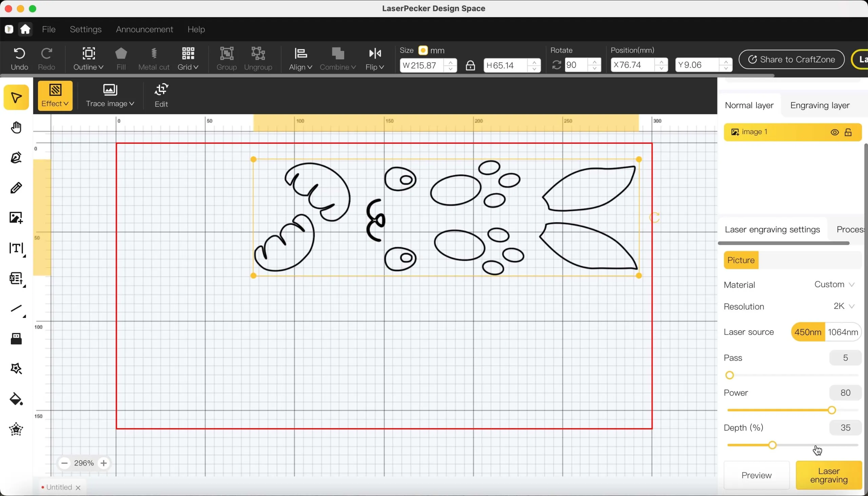Click the Rotate angle 90 field

point(583,65)
